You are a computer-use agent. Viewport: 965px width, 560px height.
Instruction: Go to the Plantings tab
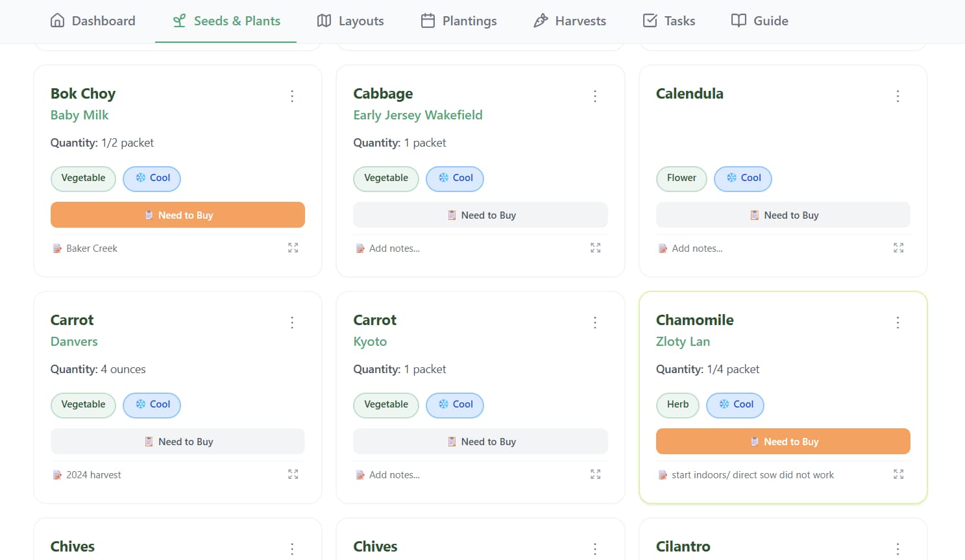pos(459,21)
